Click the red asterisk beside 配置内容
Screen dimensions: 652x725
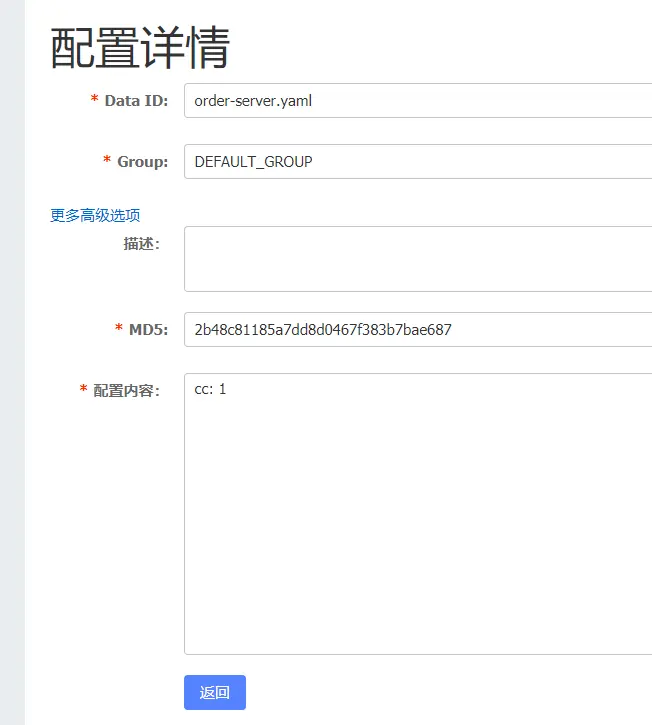point(83,389)
